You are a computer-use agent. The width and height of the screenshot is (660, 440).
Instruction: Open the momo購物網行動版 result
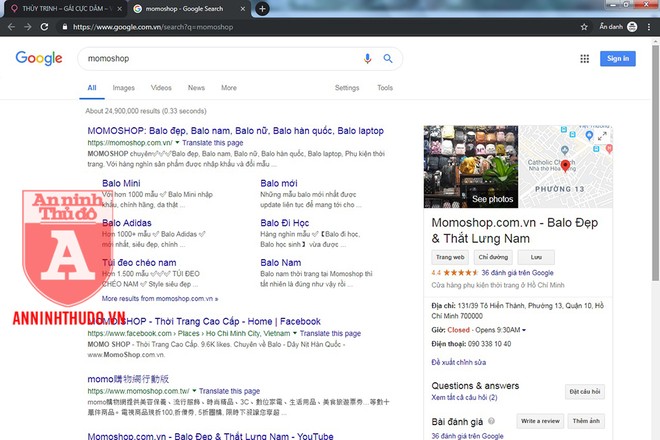point(128,379)
